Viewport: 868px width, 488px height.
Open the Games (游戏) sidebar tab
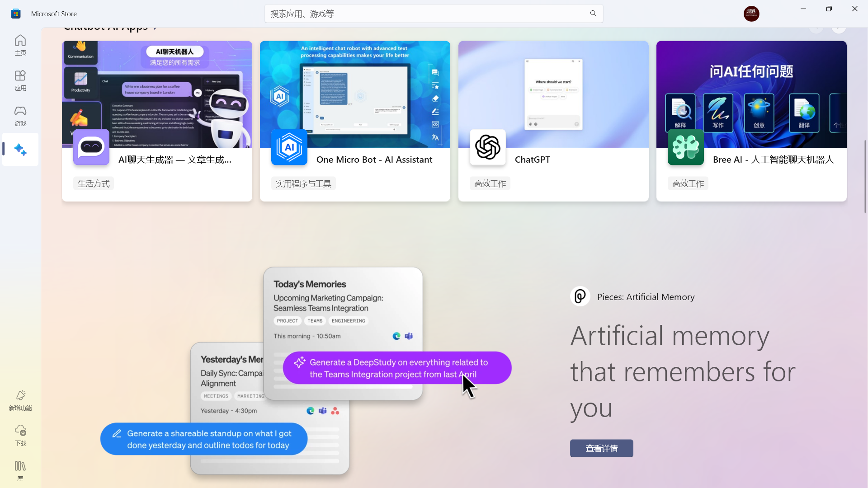pyautogui.click(x=20, y=116)
